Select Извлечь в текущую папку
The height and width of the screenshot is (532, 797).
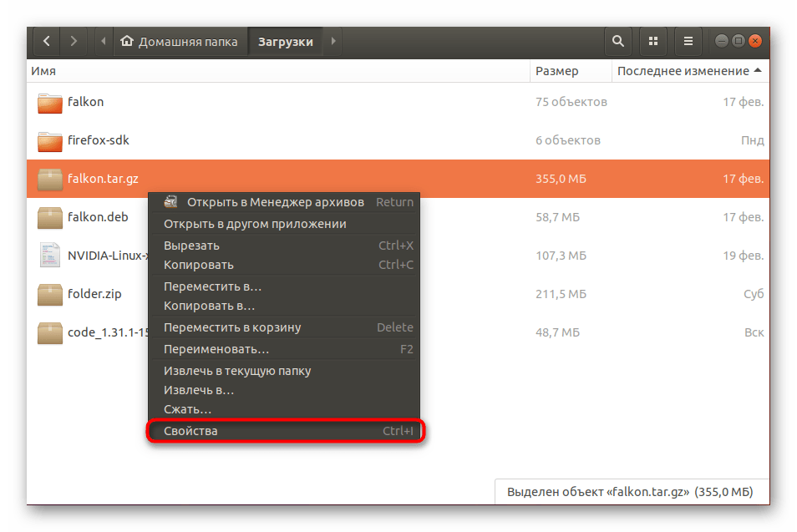point(237,371)
